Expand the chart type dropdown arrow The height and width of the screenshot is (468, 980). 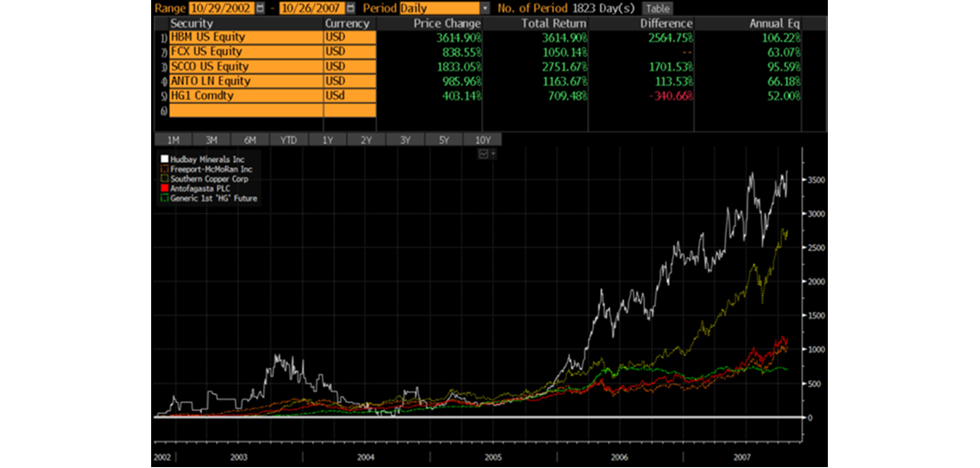coord(493,154)
